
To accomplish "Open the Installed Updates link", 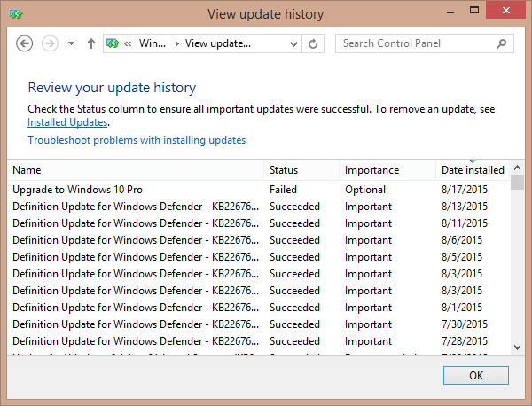I will 67,122.
